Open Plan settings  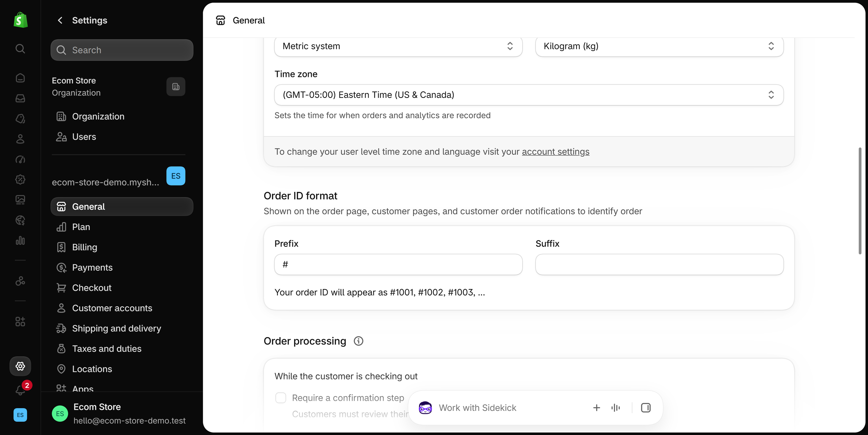[x=122, y=227]
